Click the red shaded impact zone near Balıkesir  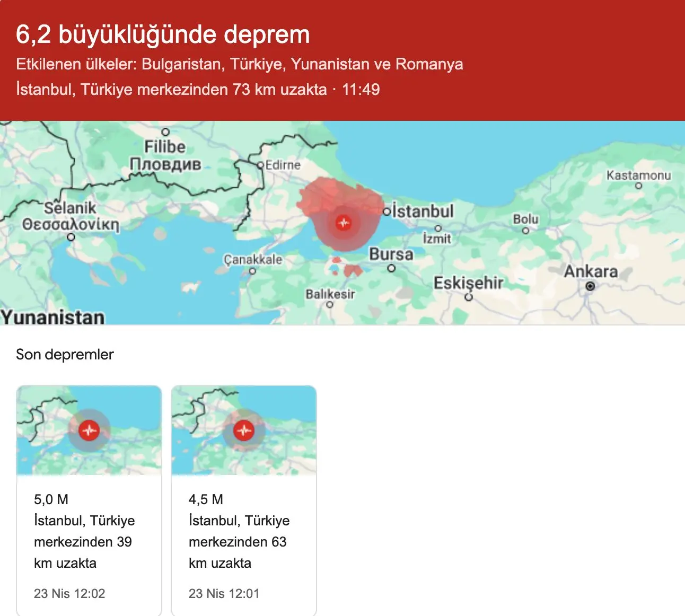pyautogui.click(x=352, y=271)
